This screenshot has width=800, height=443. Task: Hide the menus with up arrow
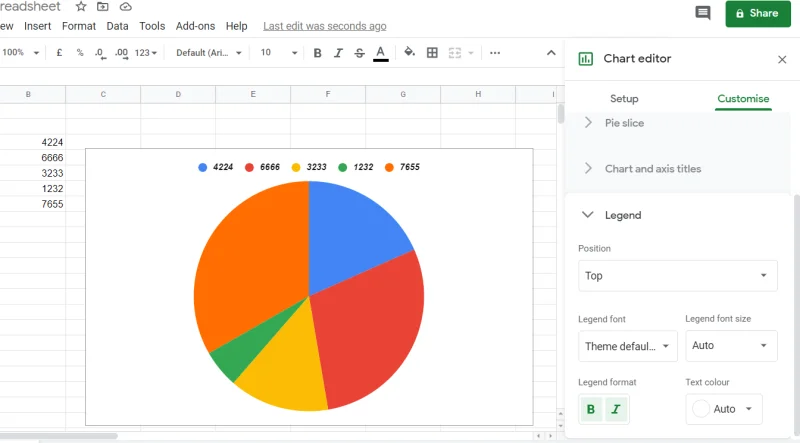coord(551,53)
